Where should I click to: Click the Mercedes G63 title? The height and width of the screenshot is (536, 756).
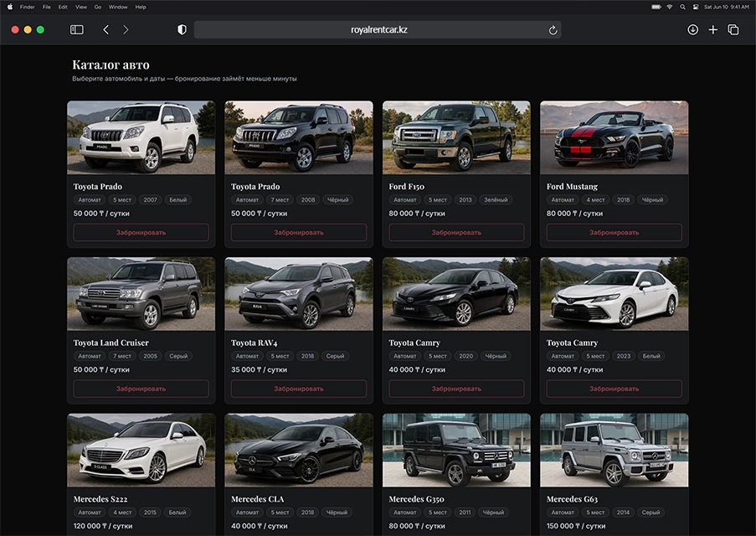[572, 499]
